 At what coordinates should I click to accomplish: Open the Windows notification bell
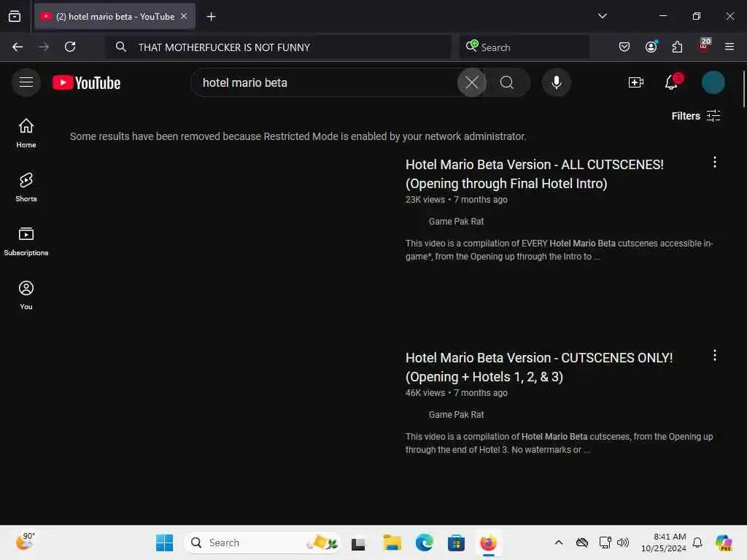tap(697, 542)
